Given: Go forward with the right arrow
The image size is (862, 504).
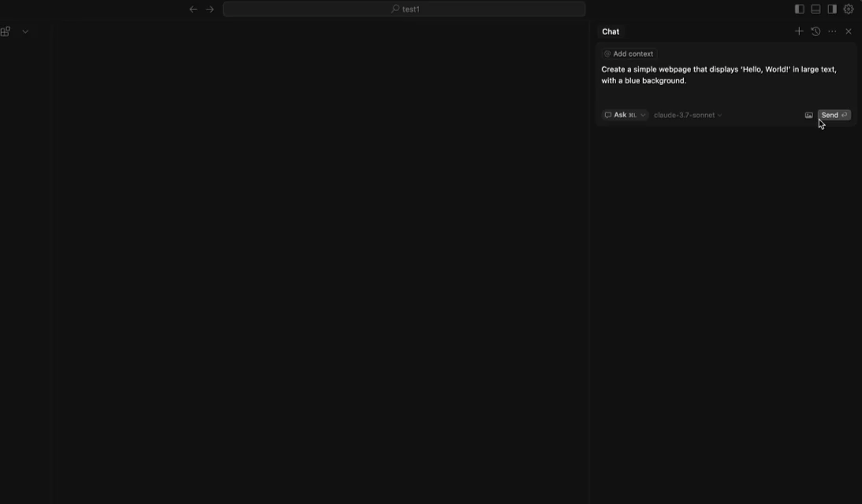Looking at the screenshot, I should click(210, 9).
